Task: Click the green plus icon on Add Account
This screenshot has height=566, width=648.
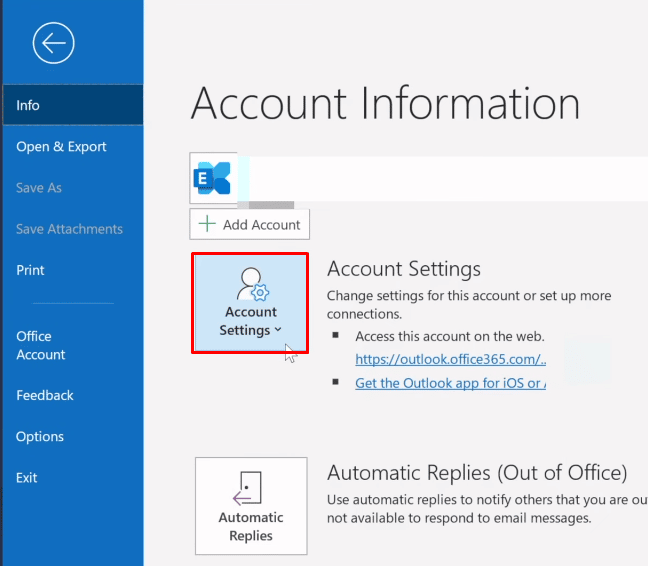Action: 207,224
